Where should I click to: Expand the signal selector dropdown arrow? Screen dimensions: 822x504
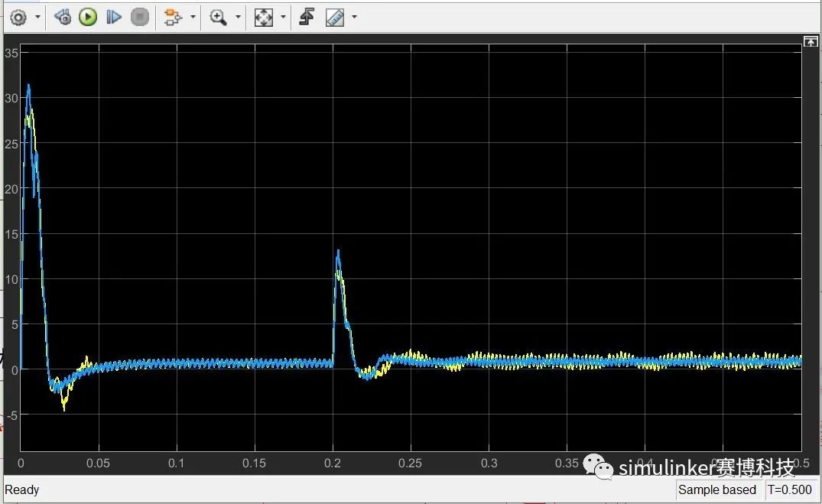click(x=193, y=18)
